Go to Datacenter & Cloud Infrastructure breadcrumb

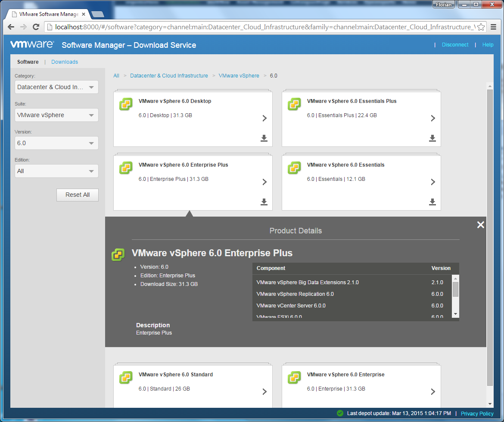pos(169,75)
